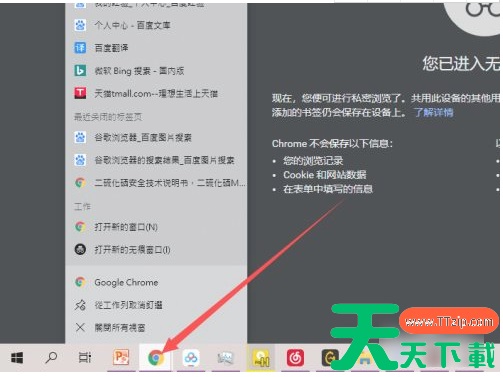The image size is (503, 377).
Task: Open 微软 Bing 搜索 - 国内版 entry
Action: point(156,71)
